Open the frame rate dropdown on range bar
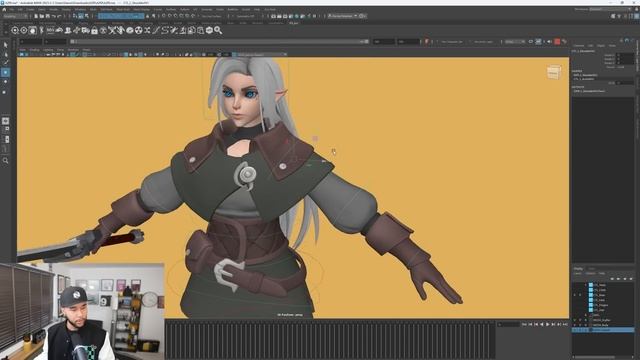The width and height of the screenshot is (640, 360). coord(515,42)
